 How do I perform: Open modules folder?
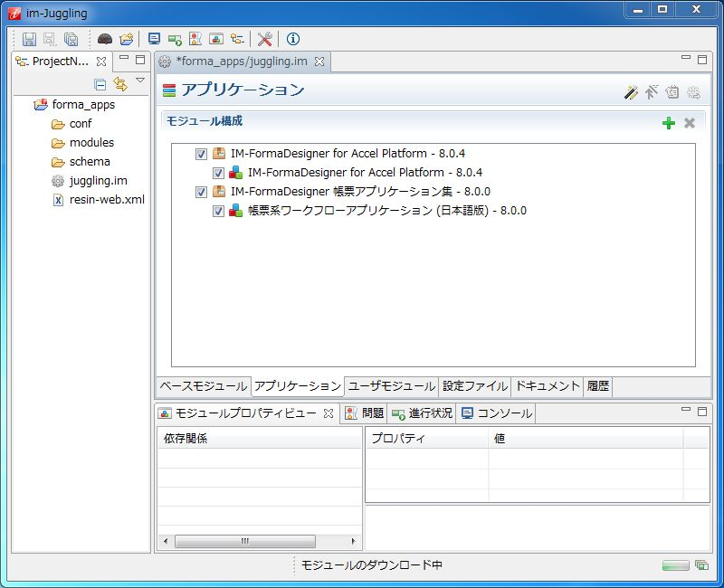[x=91, y=143]
